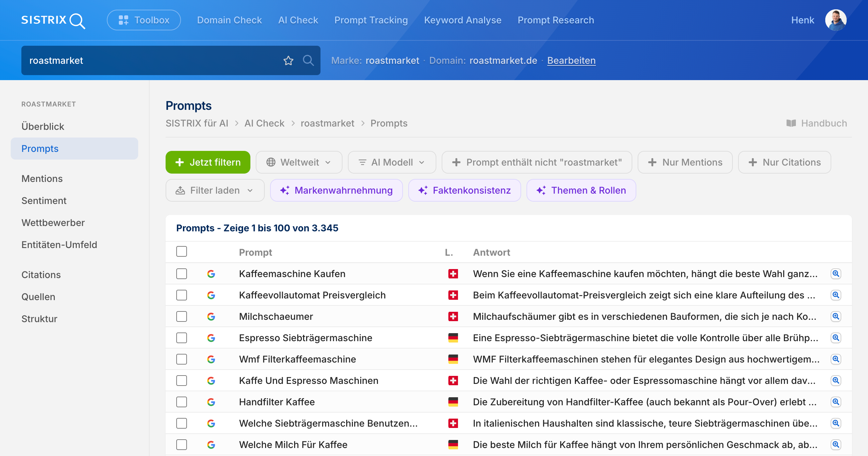Screen dimensions: 868x456
Task: Check the Kaffeemaschine Kaufen row checkbox
Action: [182, 274]
